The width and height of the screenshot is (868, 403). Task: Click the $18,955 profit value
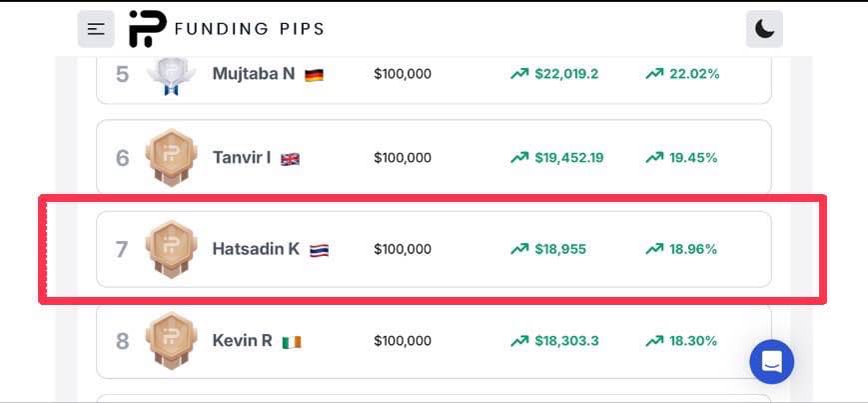tap(560, 249)
